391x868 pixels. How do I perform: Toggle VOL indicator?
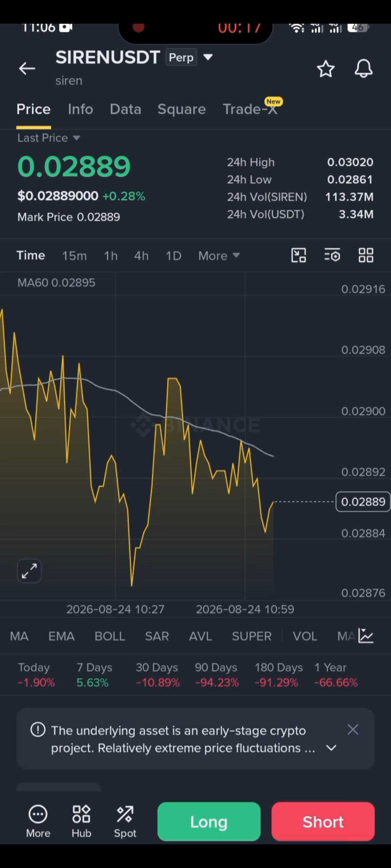pyautogui.click(x=305, y=636)
